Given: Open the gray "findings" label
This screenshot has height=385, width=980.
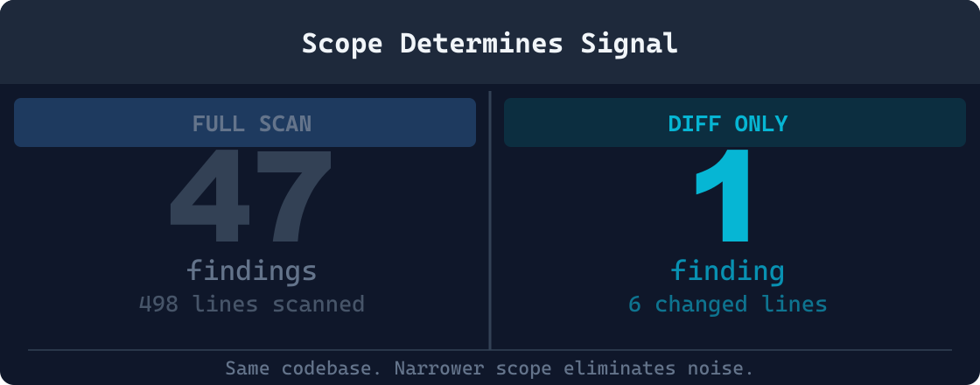Looking at the screenshot, I should 251,270.
